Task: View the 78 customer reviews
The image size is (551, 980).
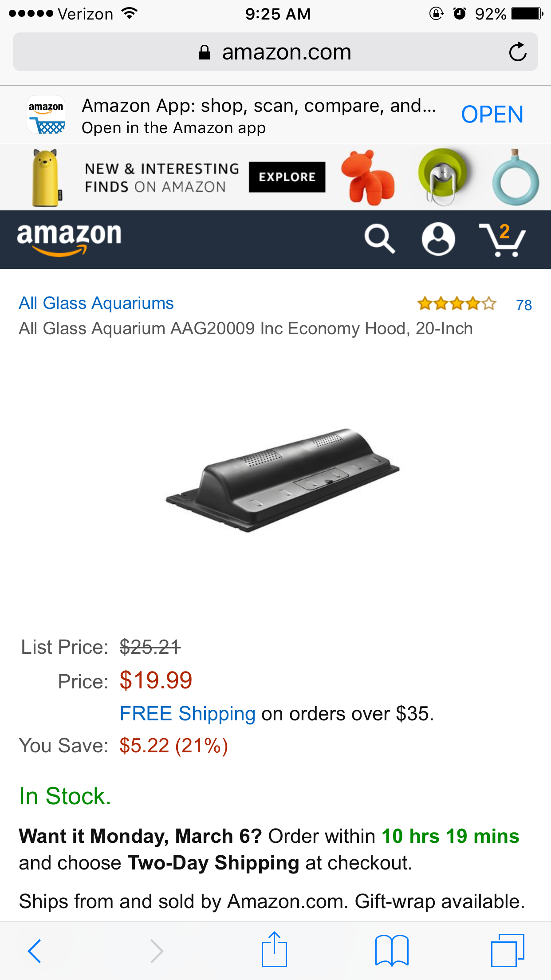Action: point(524,305)
